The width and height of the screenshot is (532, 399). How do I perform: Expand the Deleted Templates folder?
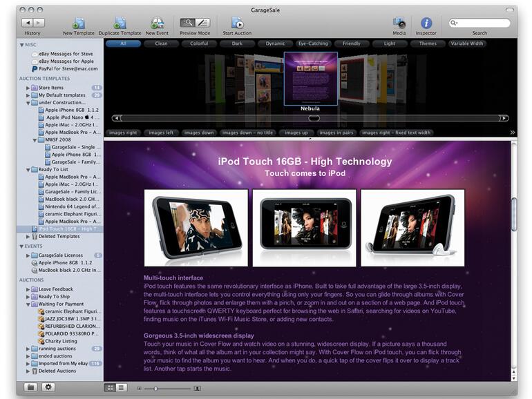[x=28, y=237]
